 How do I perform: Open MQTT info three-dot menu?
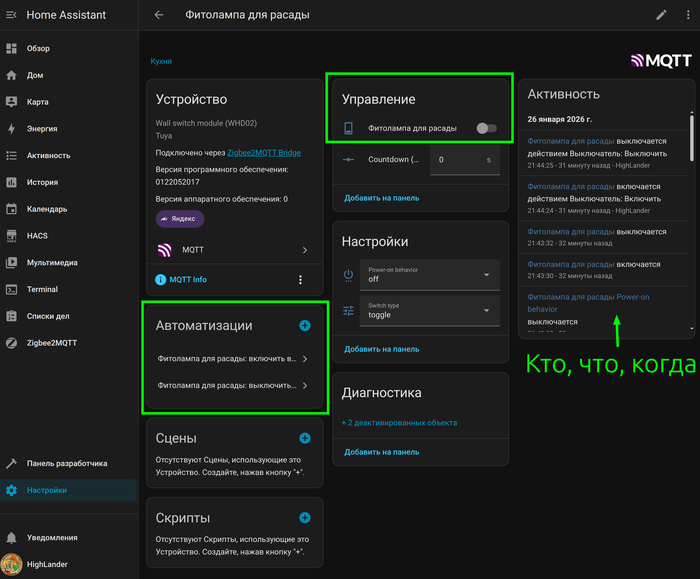(x=300, y=280)
